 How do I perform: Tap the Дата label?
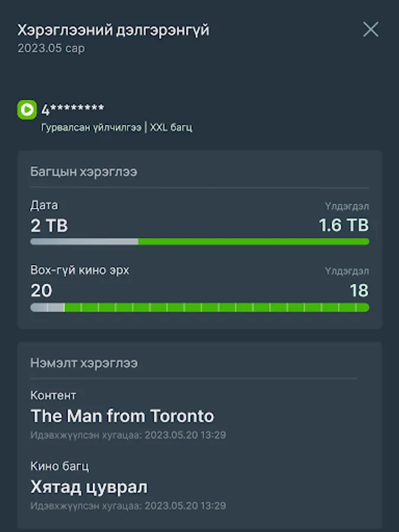click(44, 206)
